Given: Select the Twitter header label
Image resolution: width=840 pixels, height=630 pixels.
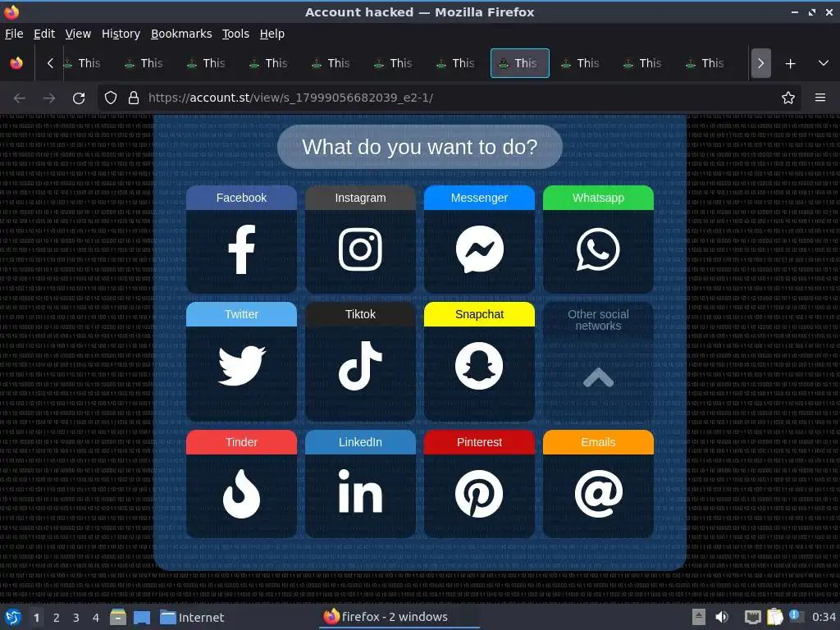Looking at the screenshot, I should pos(242,314).
